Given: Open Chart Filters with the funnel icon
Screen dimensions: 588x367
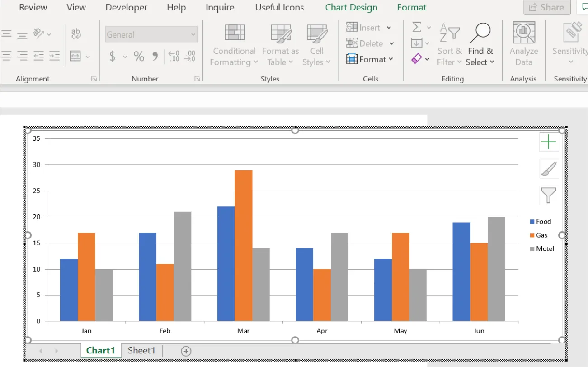Looking at the screenshot, I should 549,195.
